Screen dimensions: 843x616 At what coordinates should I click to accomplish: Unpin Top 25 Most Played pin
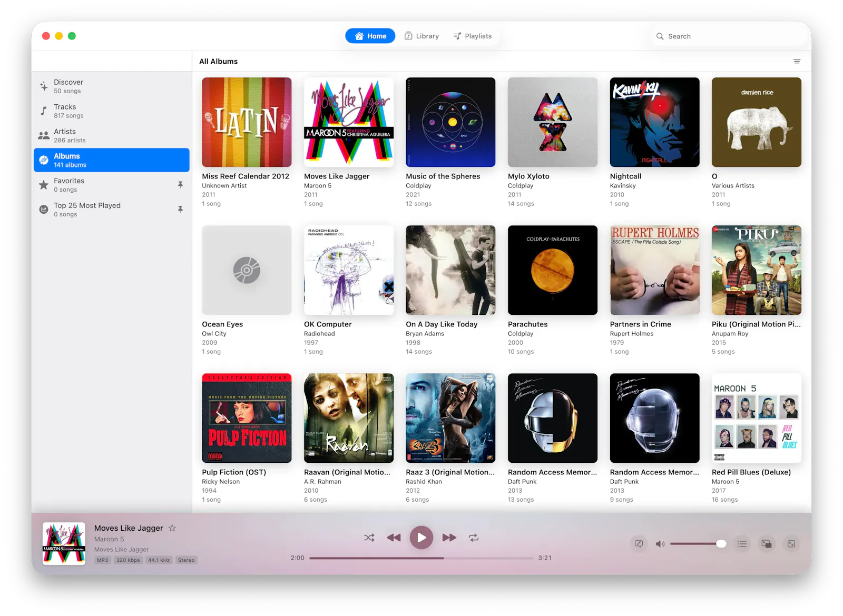pos(180,210)
